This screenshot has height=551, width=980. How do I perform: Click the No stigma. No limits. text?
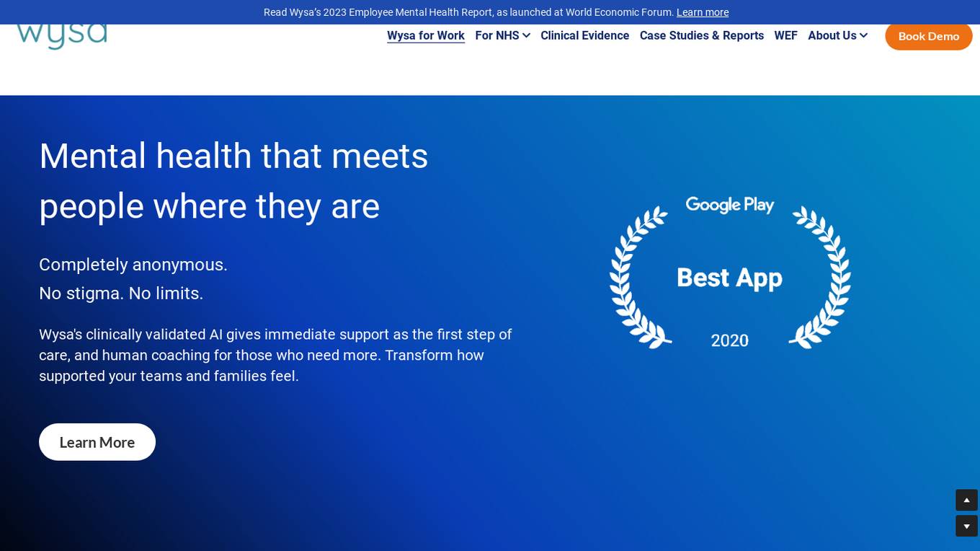(121, 294)
